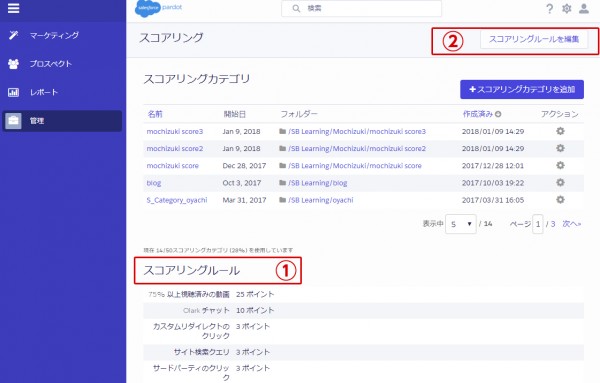Open the user profile icon
Screen dimensions: 600x383
(x=584, y=8)
